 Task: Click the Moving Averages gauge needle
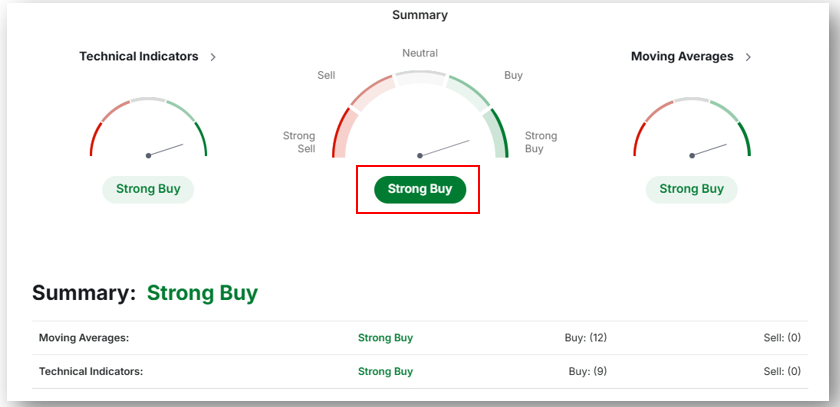point(709,150)
